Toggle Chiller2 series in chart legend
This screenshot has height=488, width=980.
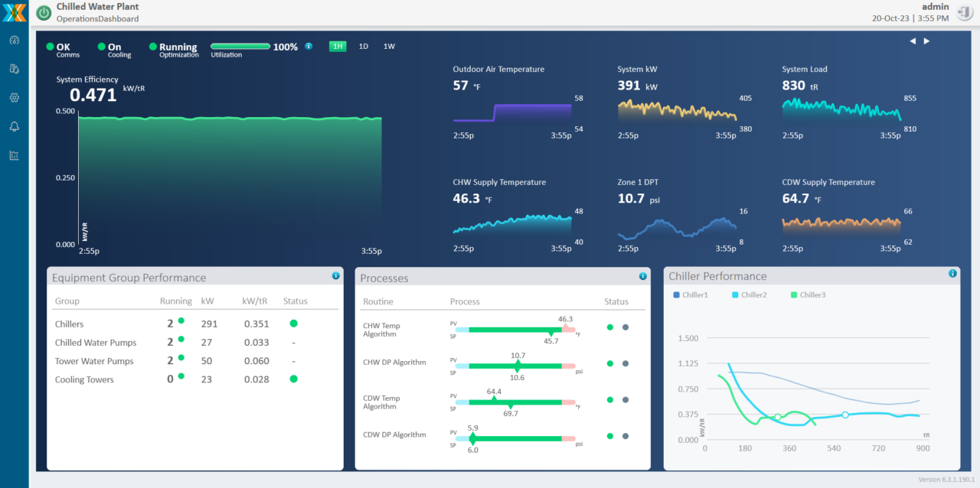(751, 295)
